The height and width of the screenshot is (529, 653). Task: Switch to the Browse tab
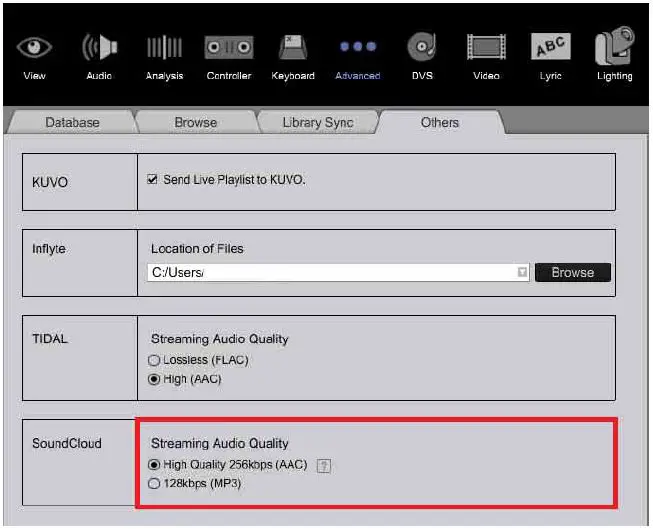[195, 122]
